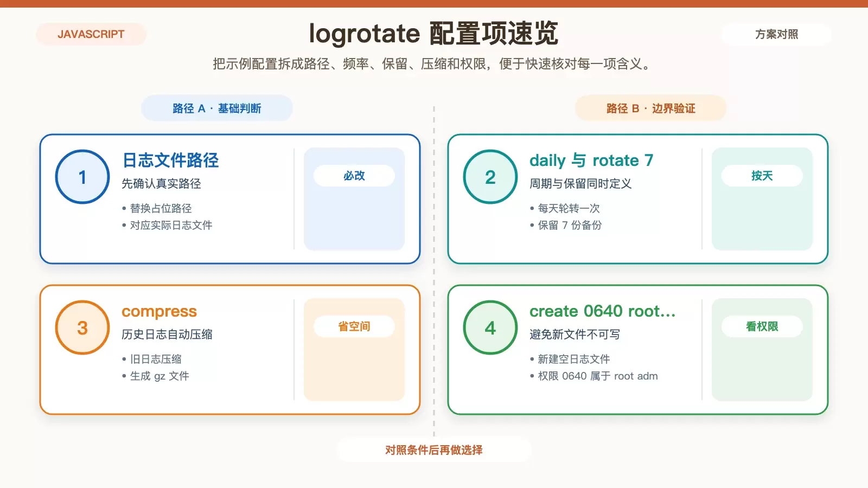Screen dimensions: 868x488
Task: Click the bullet 每天轮转一次
Action: (x=565, y=208)
